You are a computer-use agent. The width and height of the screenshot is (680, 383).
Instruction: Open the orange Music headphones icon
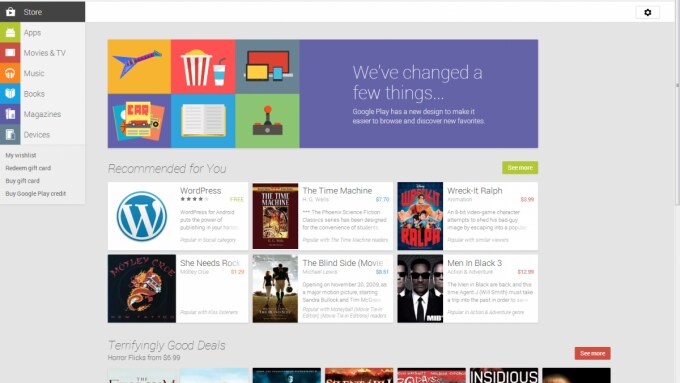click(x=10, y=73)
